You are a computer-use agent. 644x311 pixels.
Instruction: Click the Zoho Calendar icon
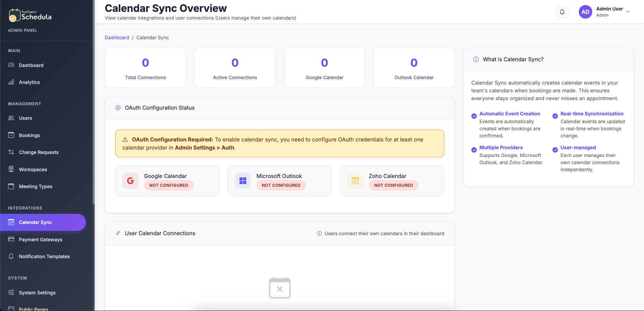pyautogui.click(x=355, y=180)
